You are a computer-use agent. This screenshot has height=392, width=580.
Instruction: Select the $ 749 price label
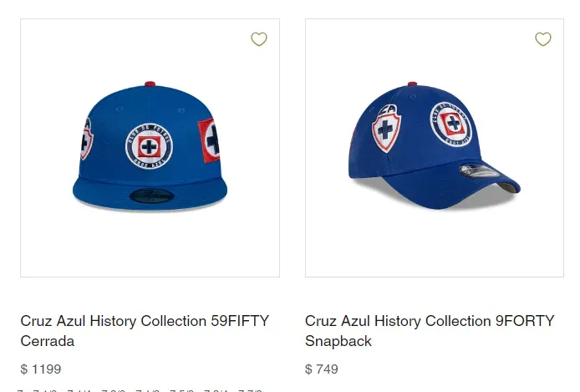point(322,369)
